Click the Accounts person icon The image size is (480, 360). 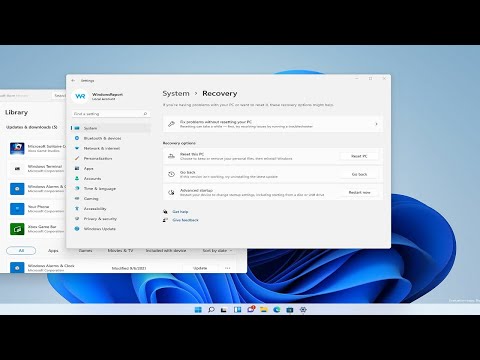tap(77, 178)
